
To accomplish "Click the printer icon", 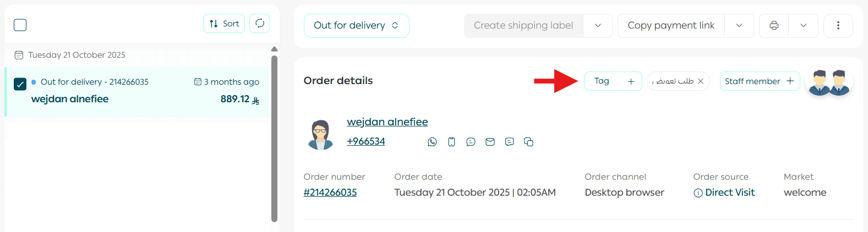I will [774, 26].
